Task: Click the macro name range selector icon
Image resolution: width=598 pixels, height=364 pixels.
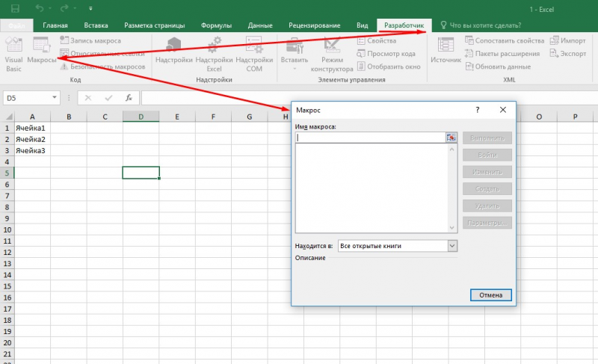Action: (x=451, y=138)
